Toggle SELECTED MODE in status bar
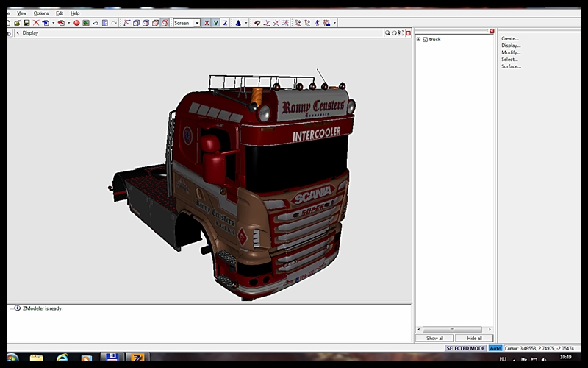 [465, 348]
